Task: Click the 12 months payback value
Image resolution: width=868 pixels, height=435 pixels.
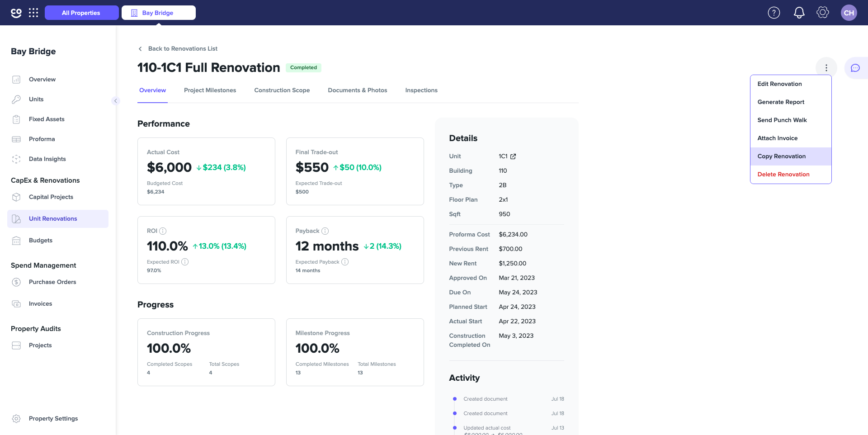Action: pos(327,246)
